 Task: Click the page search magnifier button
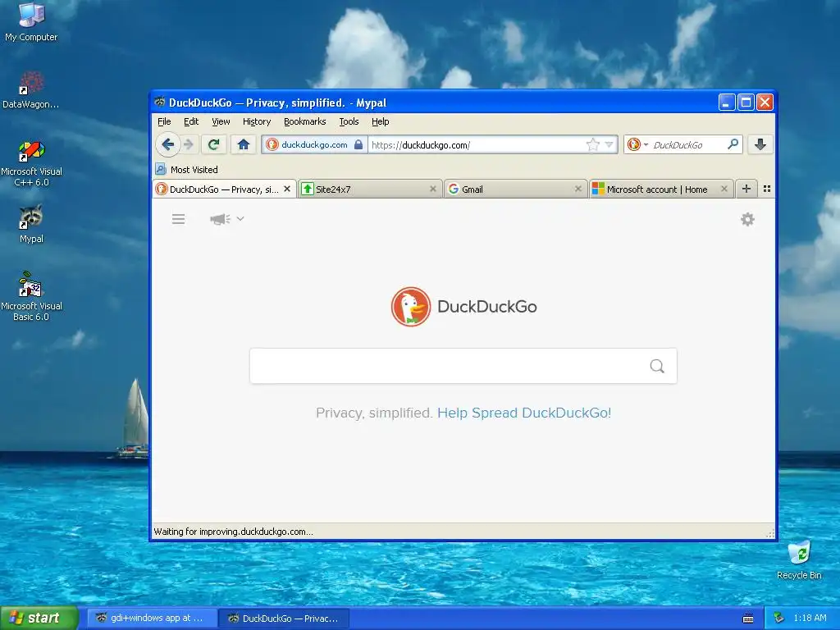click(x=657, y=366)
